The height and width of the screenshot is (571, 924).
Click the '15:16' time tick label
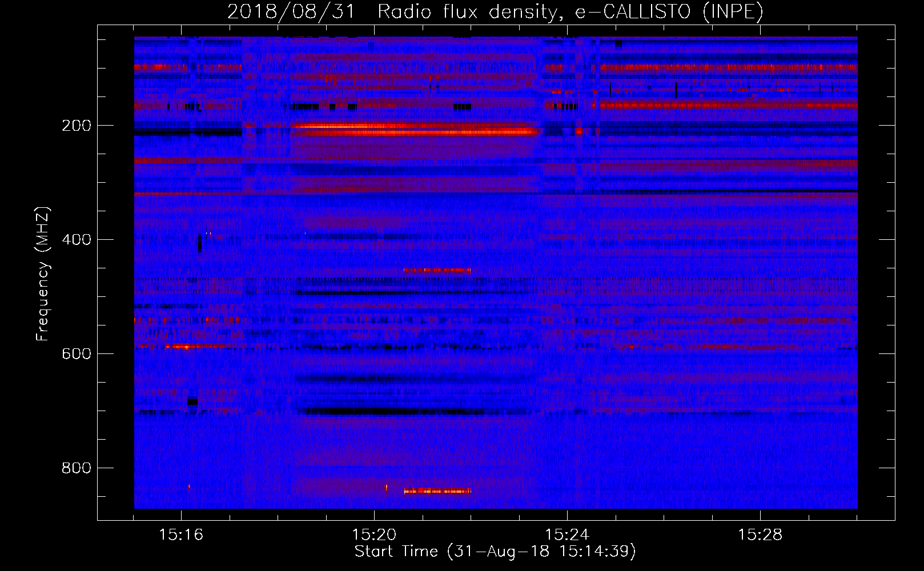pyautogui.click(x=181, y=535)
